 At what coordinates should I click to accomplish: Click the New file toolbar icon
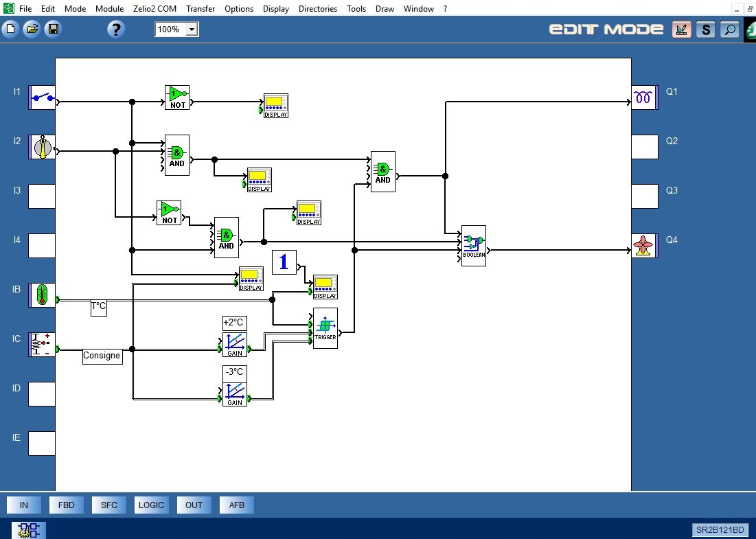[x=10, y=29]
